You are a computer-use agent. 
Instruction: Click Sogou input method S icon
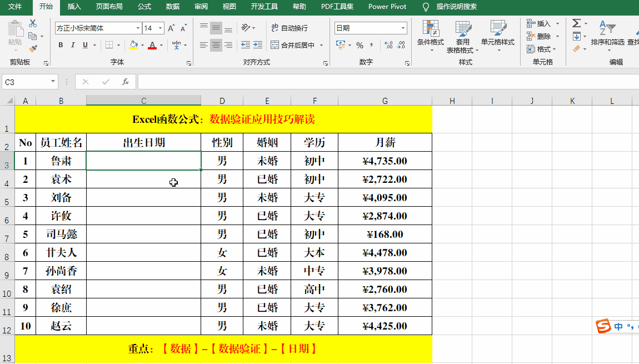[603, 326]
